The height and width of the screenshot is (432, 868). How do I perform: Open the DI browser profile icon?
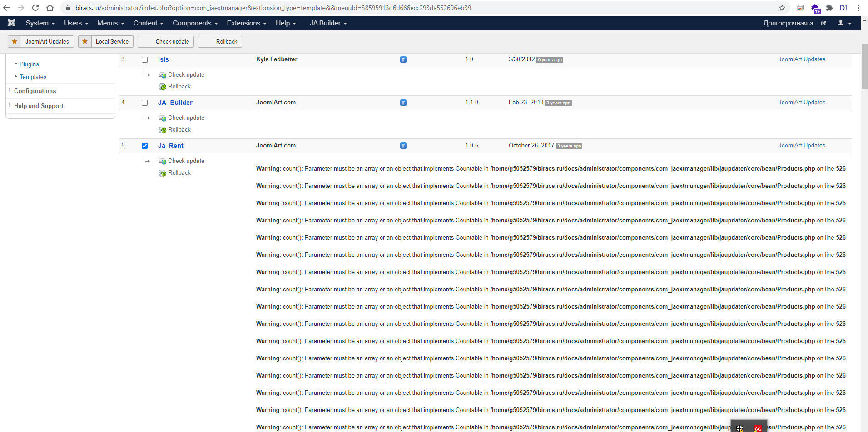[x=844, y=8]
